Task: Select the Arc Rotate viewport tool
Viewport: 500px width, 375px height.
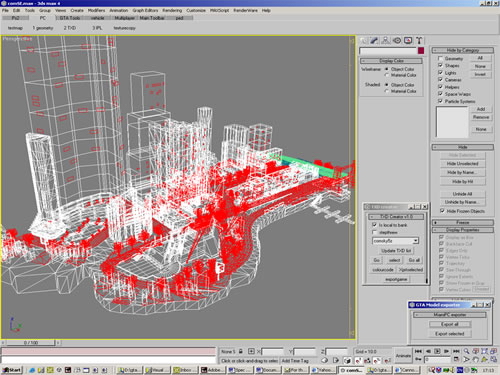Action: (x=484, y=360)
